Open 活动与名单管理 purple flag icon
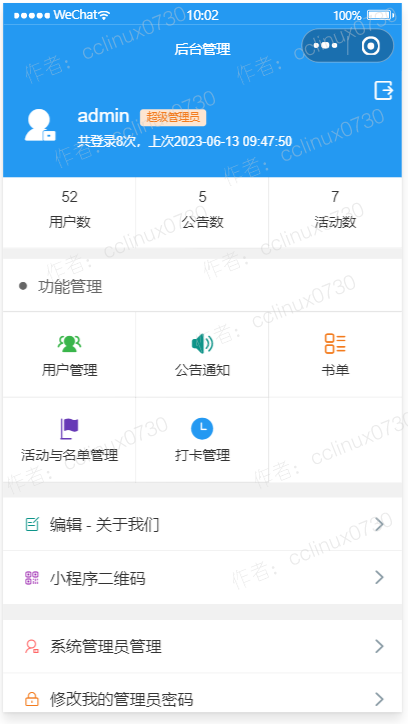Viewport: 408px width, 724px height. click(x=69, y=428)
